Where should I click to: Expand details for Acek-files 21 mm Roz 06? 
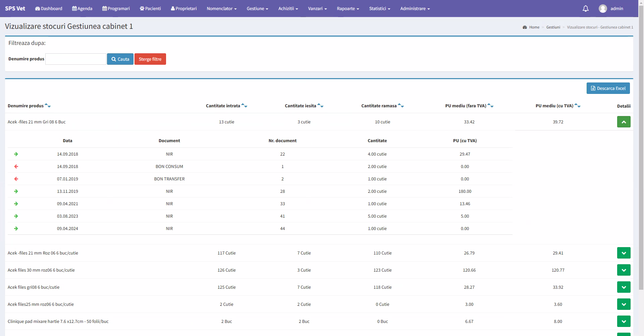(624, 253)
